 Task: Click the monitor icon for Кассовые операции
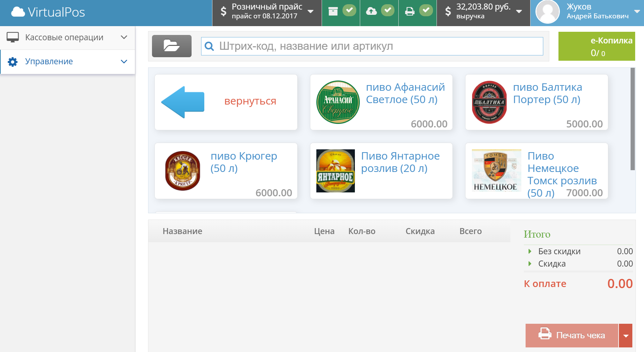click(x=13, y=37)
